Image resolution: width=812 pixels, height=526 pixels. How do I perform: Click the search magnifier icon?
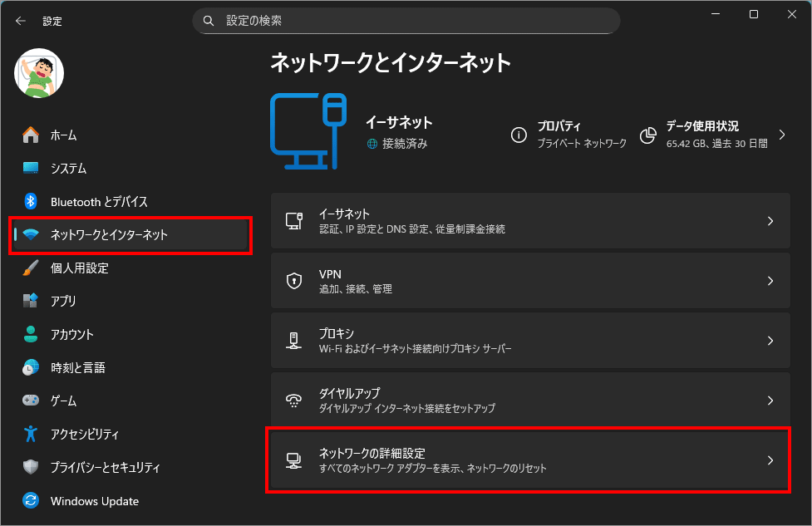point(209,21)
